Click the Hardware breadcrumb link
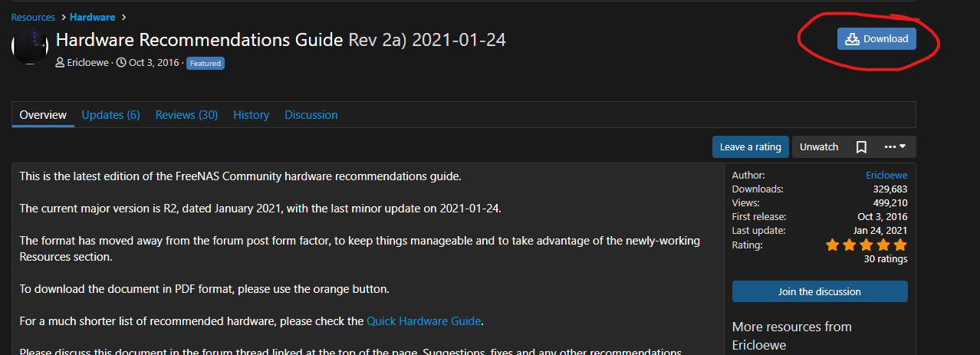The width and height of the screenshot is (980, 355). [93, 17]
